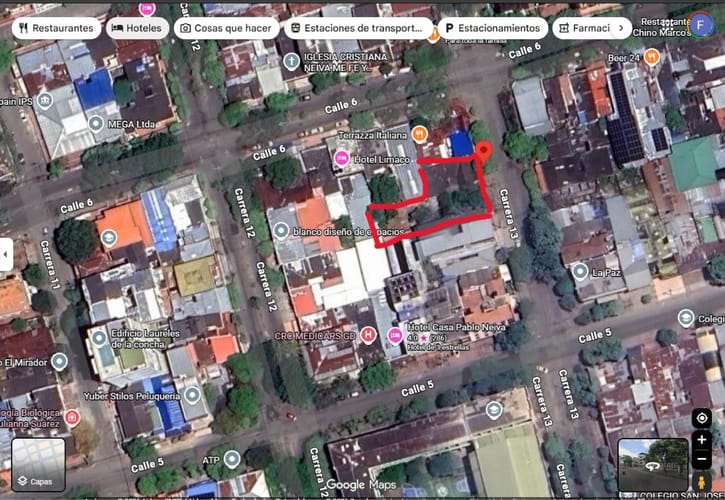This screenshot has width=725, height=500.
Task: Select the Hoteles filter chip
Action: [137, 28]
